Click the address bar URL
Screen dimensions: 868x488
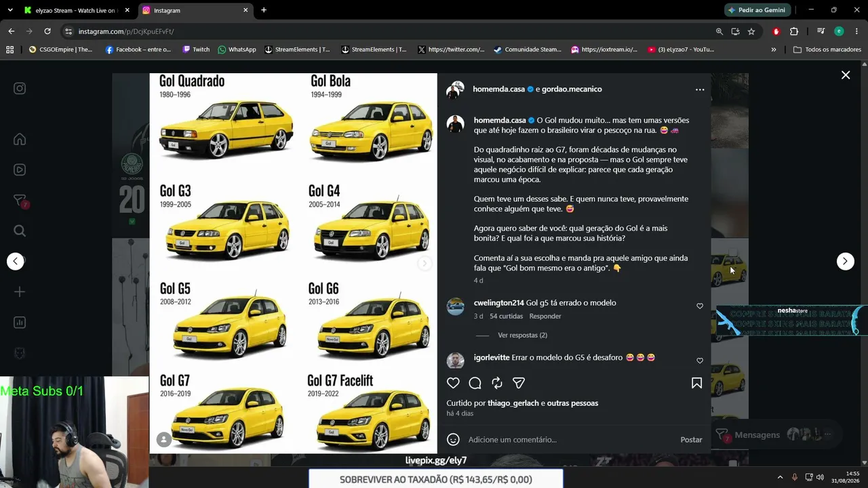126,31
